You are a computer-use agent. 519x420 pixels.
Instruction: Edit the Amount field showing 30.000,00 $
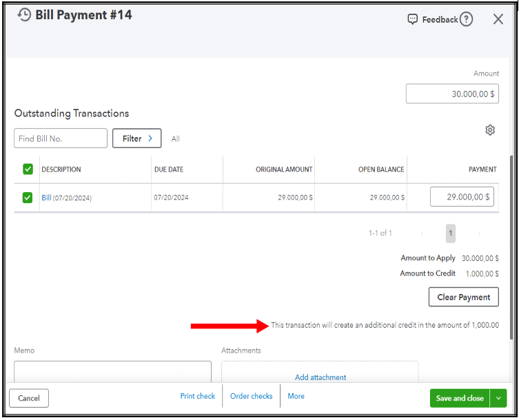[452, 94]
